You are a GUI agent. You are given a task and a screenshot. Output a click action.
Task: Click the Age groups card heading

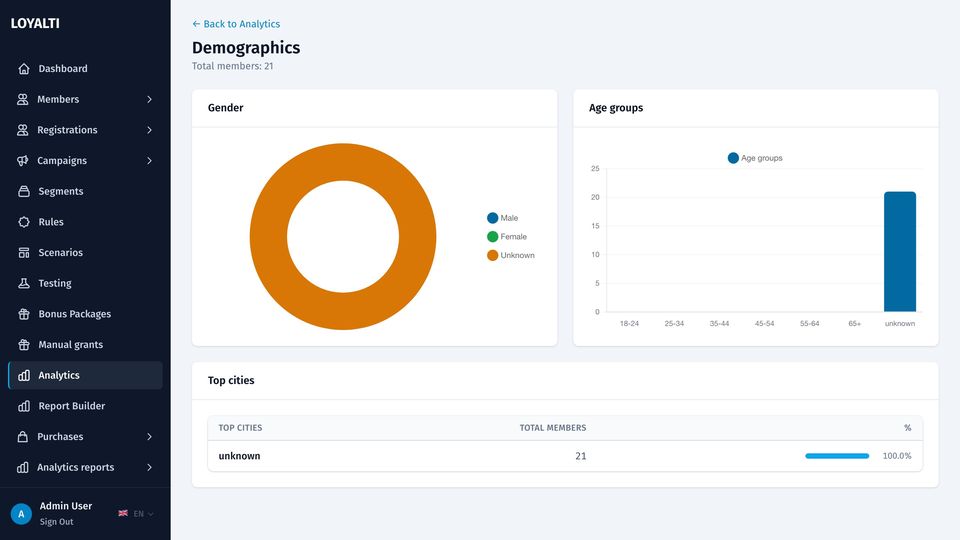[616, 108]
